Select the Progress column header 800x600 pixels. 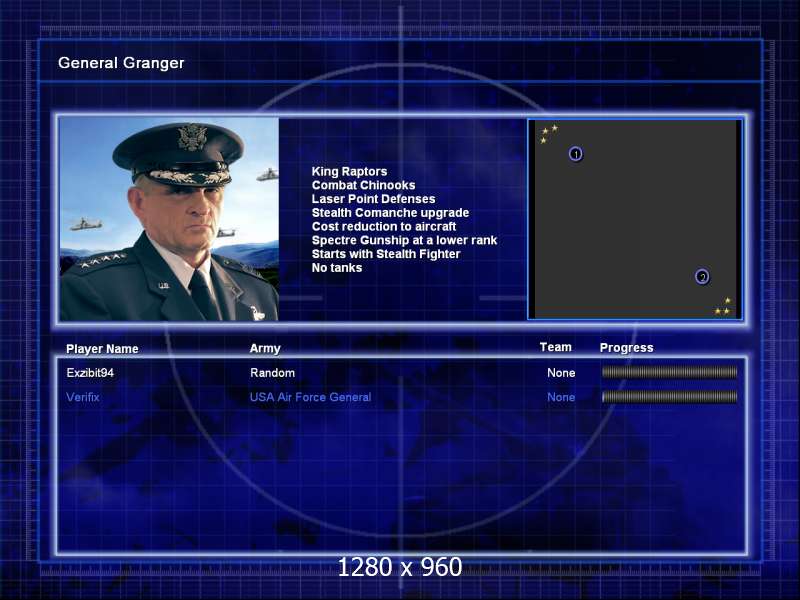click(x=626, y=348)
